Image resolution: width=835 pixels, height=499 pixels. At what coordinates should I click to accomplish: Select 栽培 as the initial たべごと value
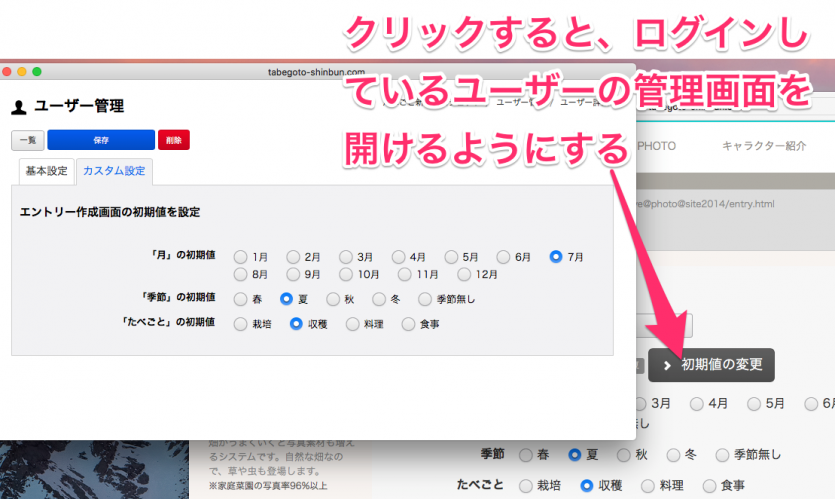[241, 324]
